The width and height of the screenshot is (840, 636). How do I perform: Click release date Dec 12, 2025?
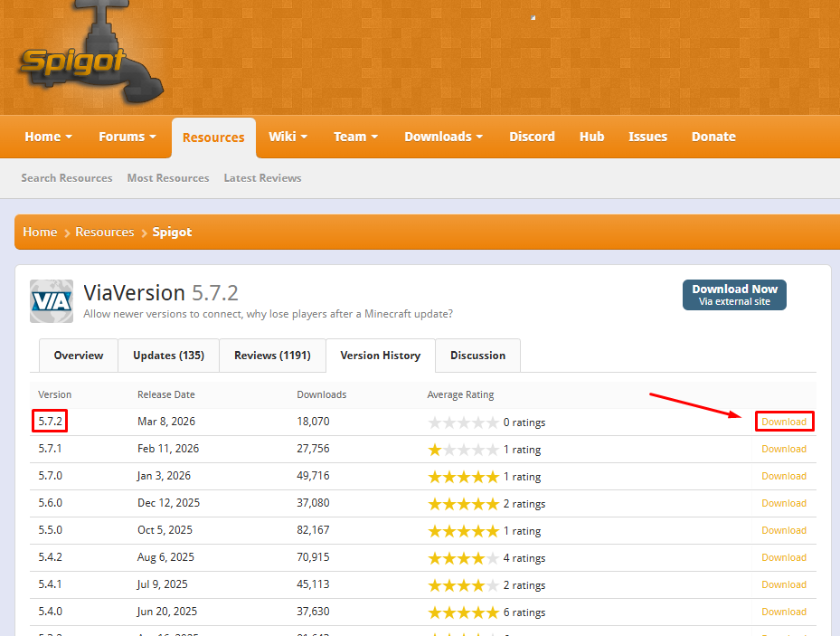pyautogui.click(x=169, y=503)
